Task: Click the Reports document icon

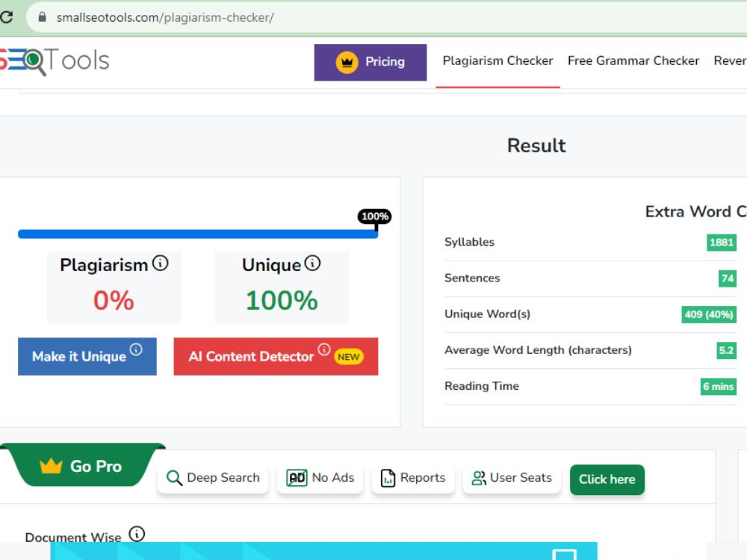Action: tap(388, 478)
